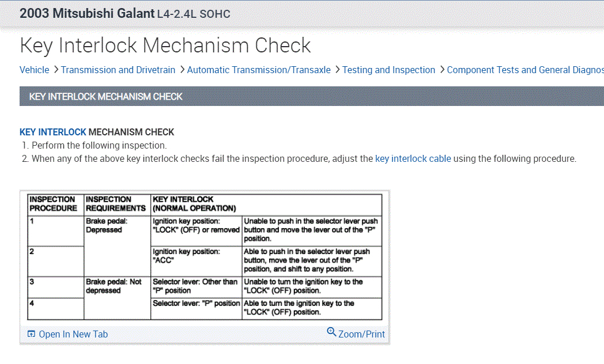Screen dimensions: 604x364
Task: Click the chevron before Transmission and Drivetrain
Action: 56,70
